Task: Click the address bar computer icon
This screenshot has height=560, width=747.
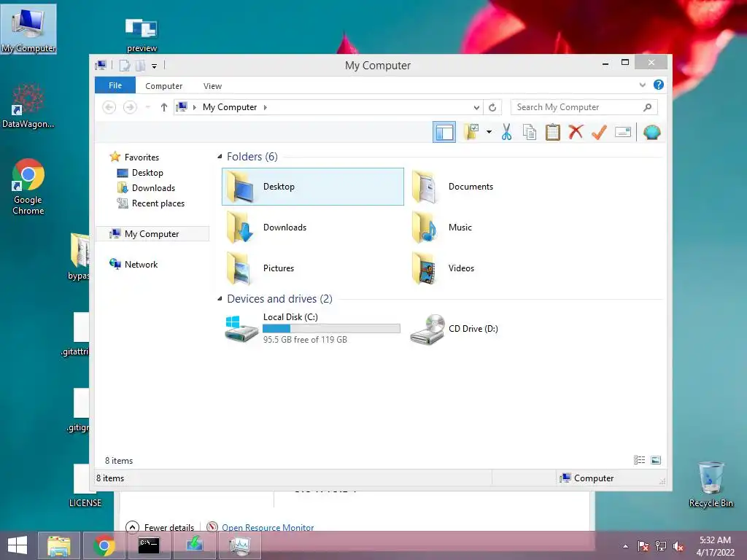Action: [x=182, y=106]
